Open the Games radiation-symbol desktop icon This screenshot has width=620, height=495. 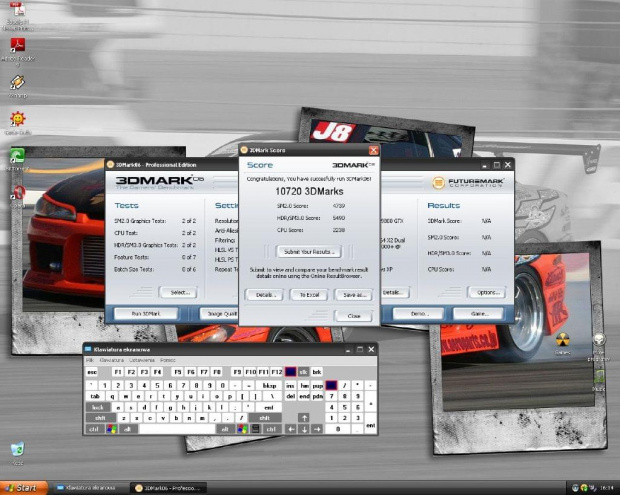tap(563, 339)
